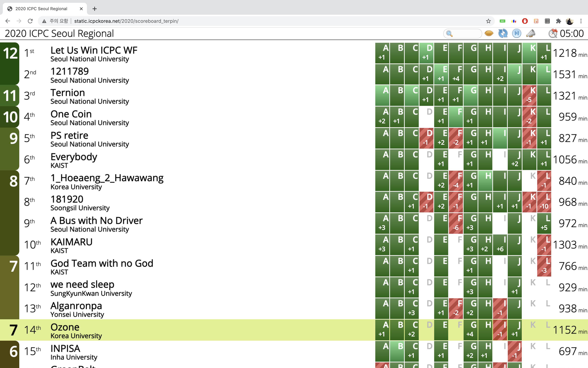This screenshot has width=588, height=368.
Task: Click the 2020 ICPC Seoul Regional page title
Action: point(59,33)
